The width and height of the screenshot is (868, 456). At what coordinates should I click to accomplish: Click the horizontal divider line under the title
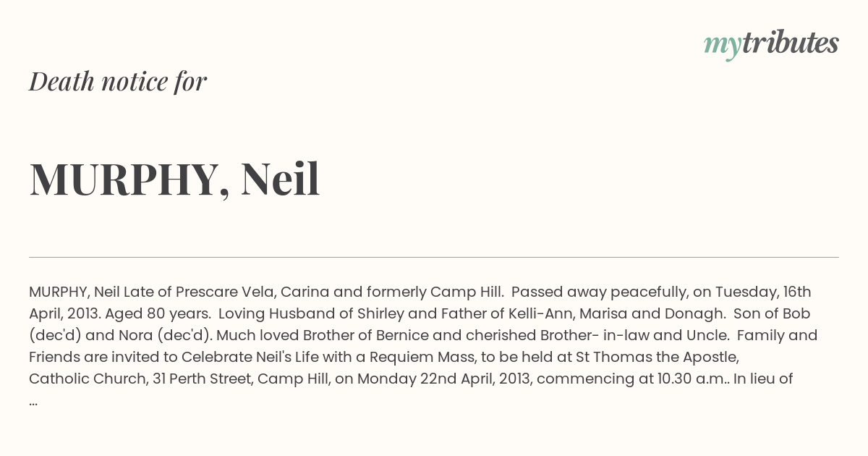(434, 257)
